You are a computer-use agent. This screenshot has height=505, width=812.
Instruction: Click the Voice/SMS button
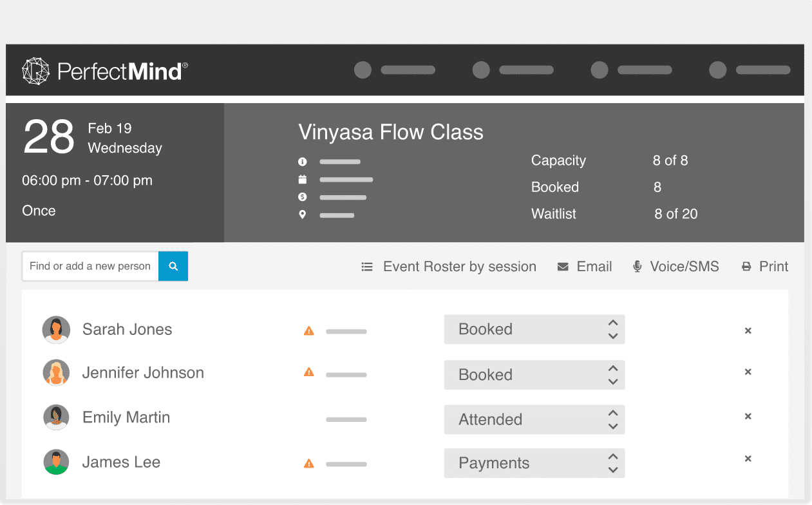(675, 267)
